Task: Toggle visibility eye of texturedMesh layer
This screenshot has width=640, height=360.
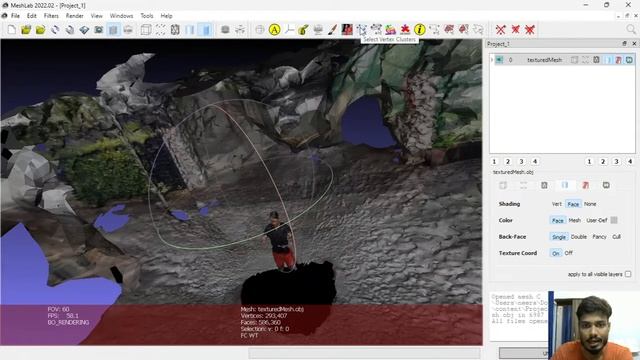Action: [x=499, y=60]
